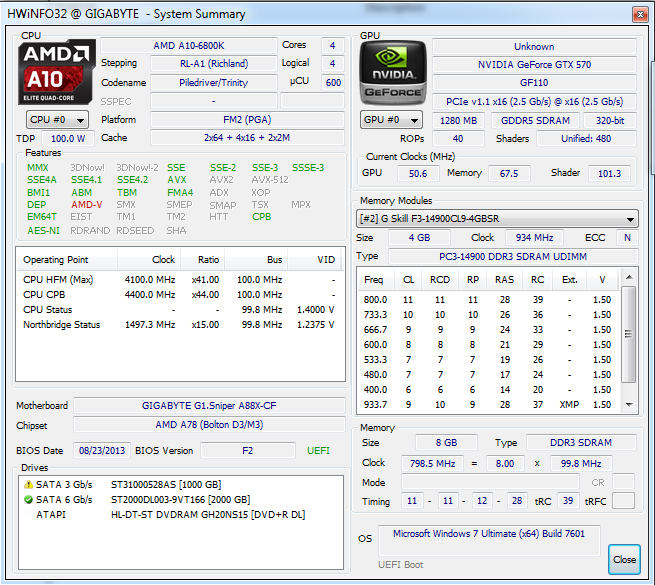The height and width of the screenshot is (585, 655).
Task: Close the System Summary window
Action: click(640, 15)
